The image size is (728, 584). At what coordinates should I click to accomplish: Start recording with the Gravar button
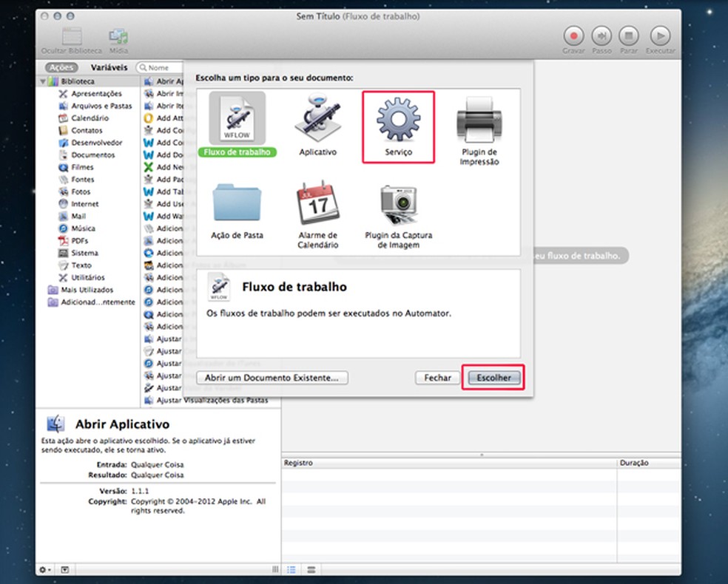click(573, 37)
